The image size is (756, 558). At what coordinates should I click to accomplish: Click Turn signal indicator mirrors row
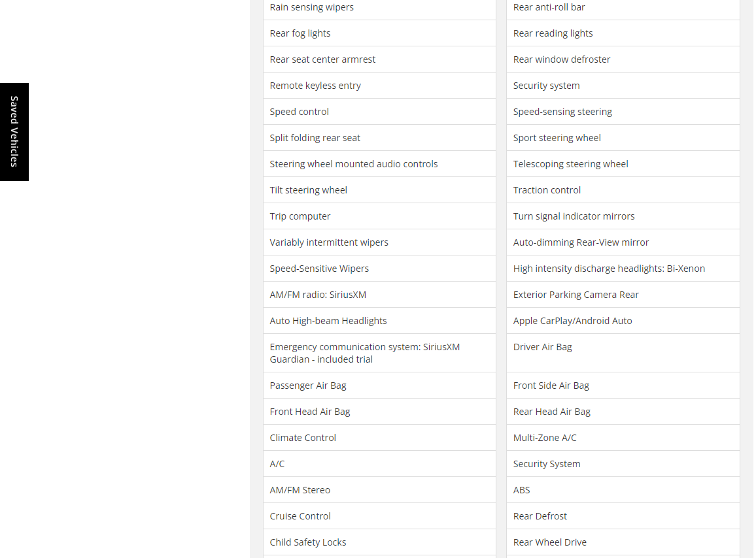(x=574, y=216)
